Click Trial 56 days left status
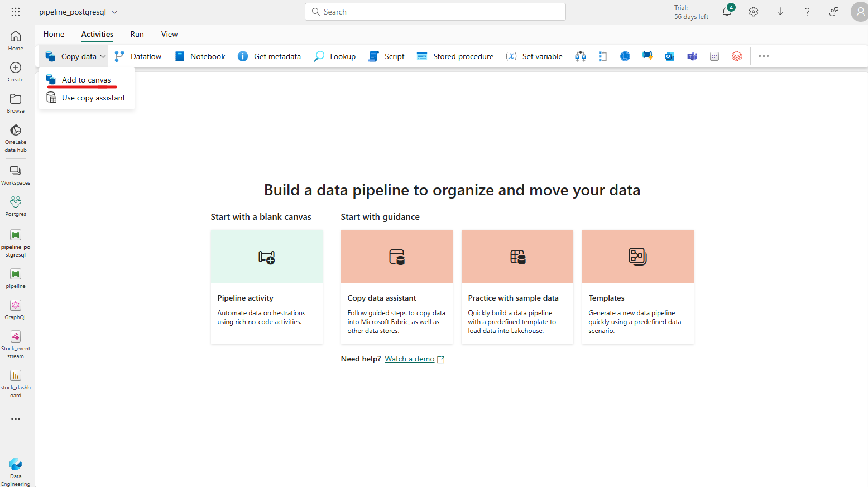Image resolution: width=868 pixels, height=487 pixels. 691,12
